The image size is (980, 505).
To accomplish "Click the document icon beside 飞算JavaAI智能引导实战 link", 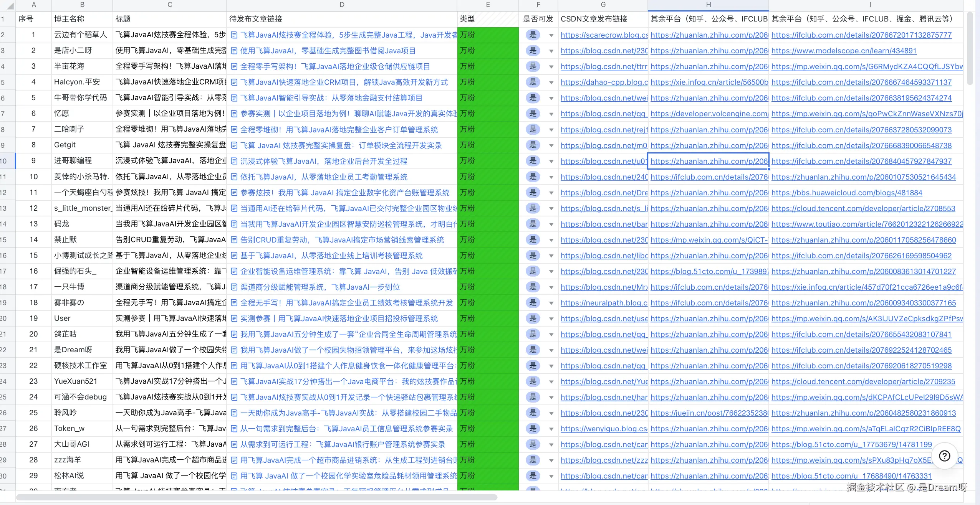I will (x=234, y=98).
